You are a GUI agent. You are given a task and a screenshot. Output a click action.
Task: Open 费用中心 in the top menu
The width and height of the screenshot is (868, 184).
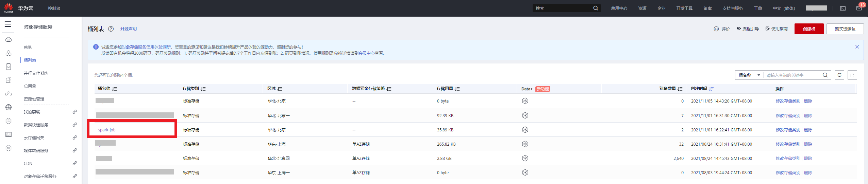pos(619,8)
